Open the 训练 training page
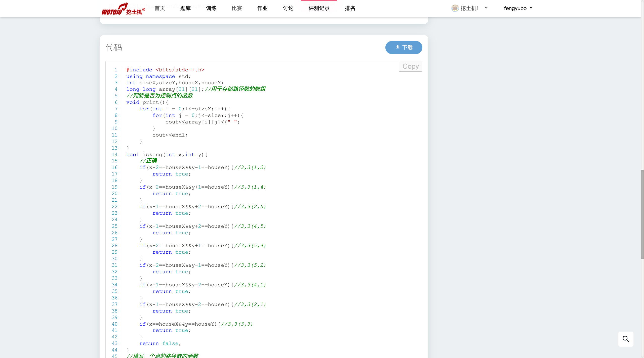This screenshot has width=644, height=358. [211, 8]
